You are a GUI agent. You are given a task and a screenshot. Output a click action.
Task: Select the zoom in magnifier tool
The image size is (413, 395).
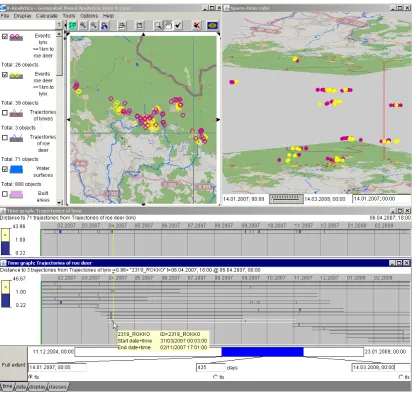coord(83,25)
